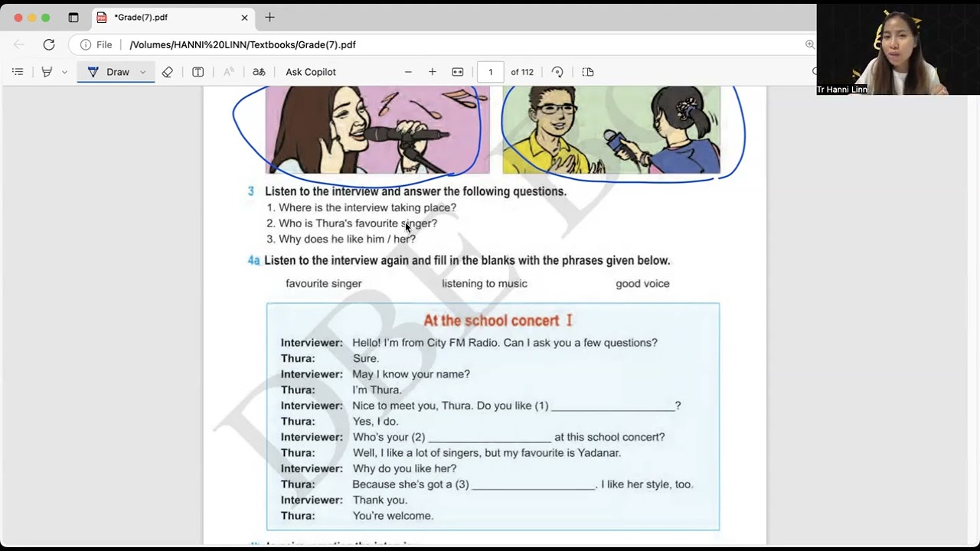Open the browser zoom indicator
The width and height of the screenshot is (980, 551).
tap(810, 44)
